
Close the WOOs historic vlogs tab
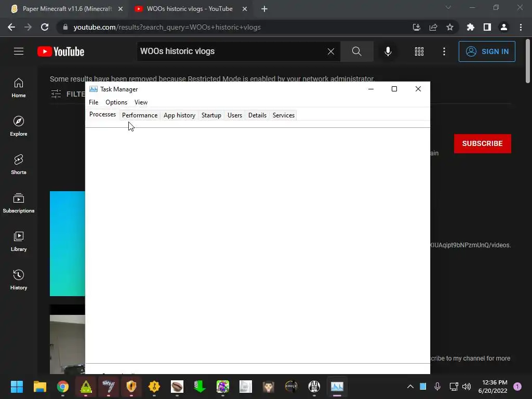click(245, 9)
